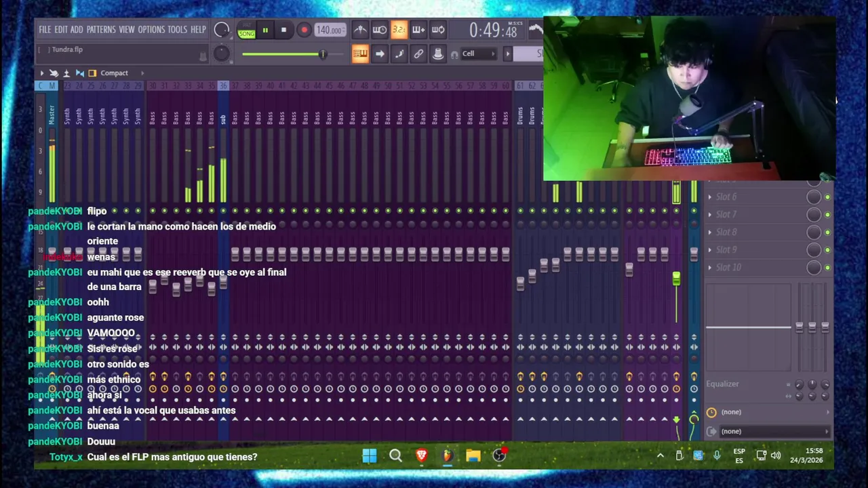Toggle typing keyboard to piano icon
This screenshot has height=488, width=868.
point(360,54)
